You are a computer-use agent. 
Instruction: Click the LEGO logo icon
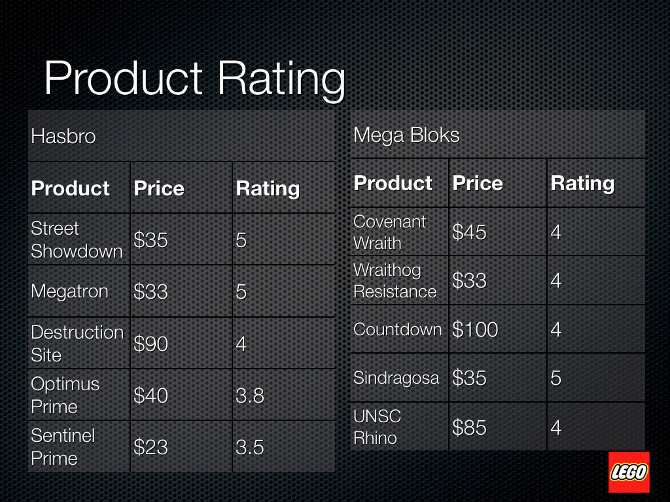click(629, 472)
